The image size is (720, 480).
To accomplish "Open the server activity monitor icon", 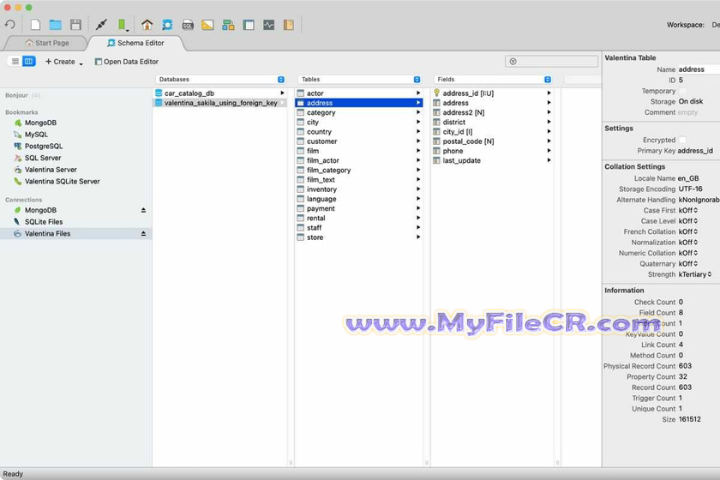I will click(x=269, y=25).
